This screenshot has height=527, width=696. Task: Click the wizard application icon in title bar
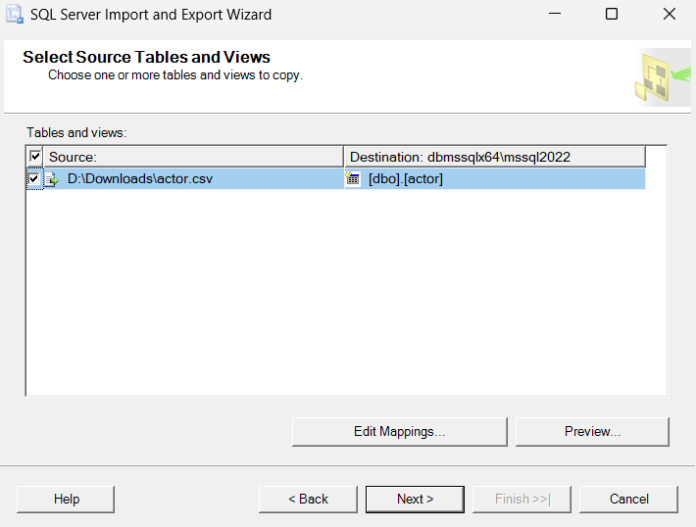click(x=14, y=15)
